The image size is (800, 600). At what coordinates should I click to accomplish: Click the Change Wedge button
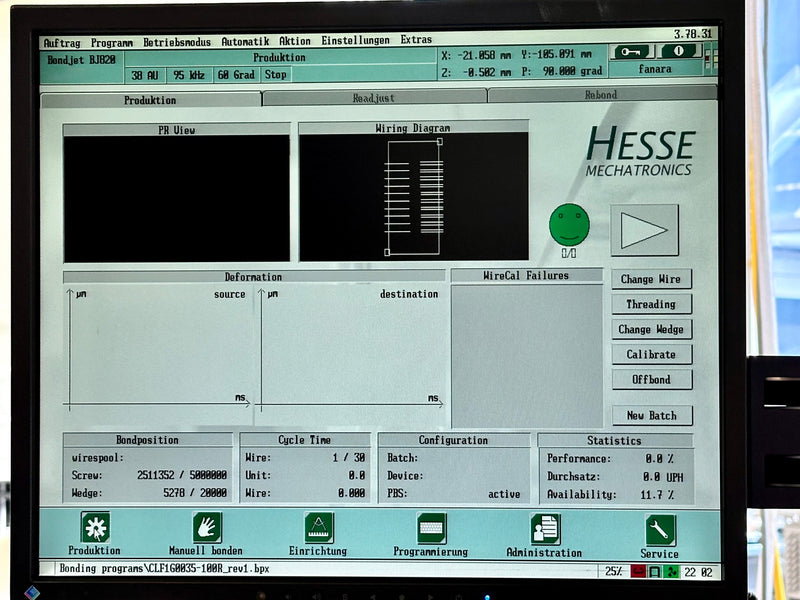pos(652,329)
